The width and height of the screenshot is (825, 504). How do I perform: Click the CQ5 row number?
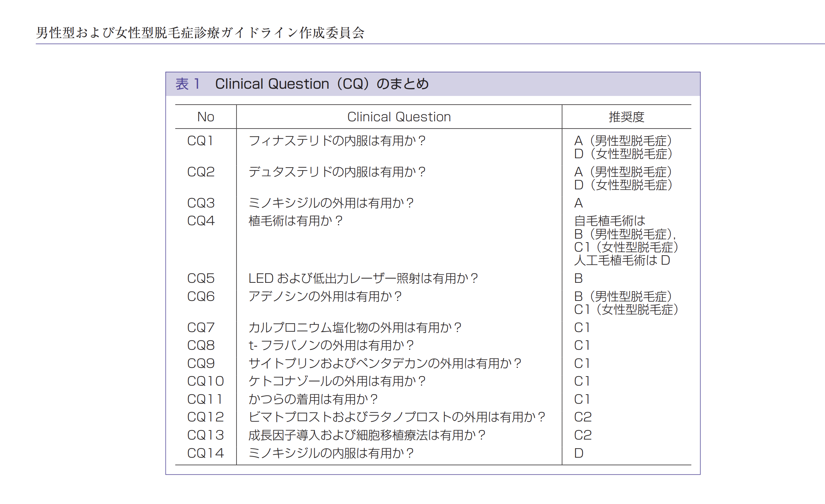(201, 278)
